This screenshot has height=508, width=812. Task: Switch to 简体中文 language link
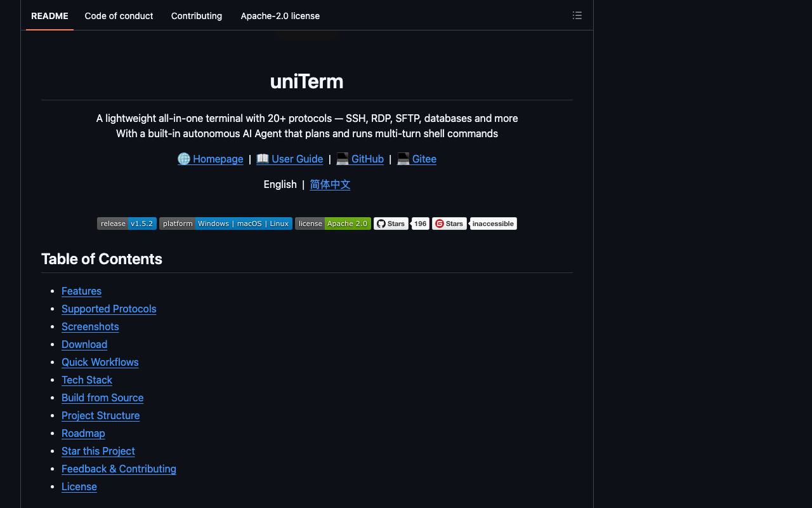point(330,184)
